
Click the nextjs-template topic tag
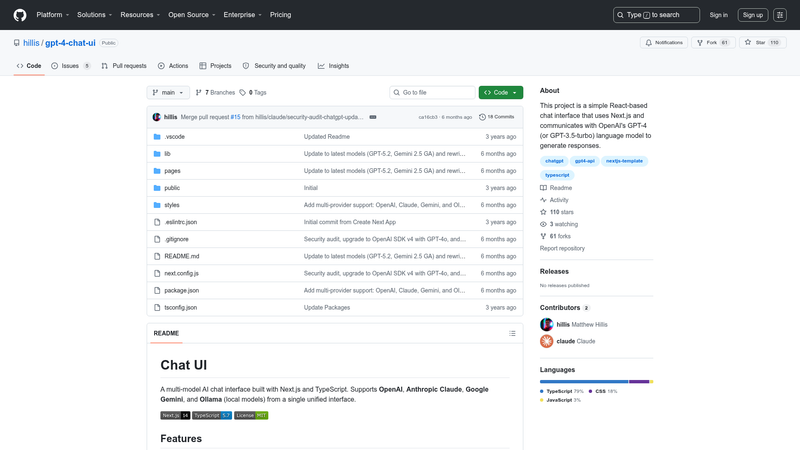coord(624,161)
